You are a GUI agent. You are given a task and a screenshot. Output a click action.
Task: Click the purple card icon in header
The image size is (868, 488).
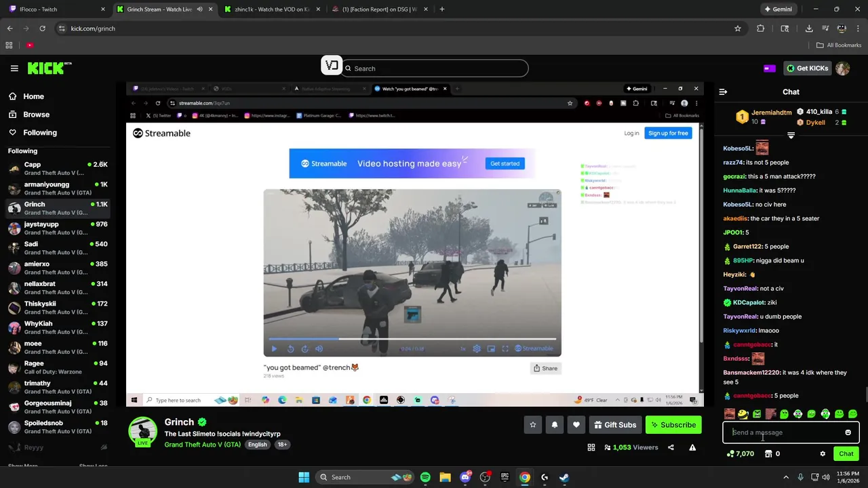click(770, 68)
